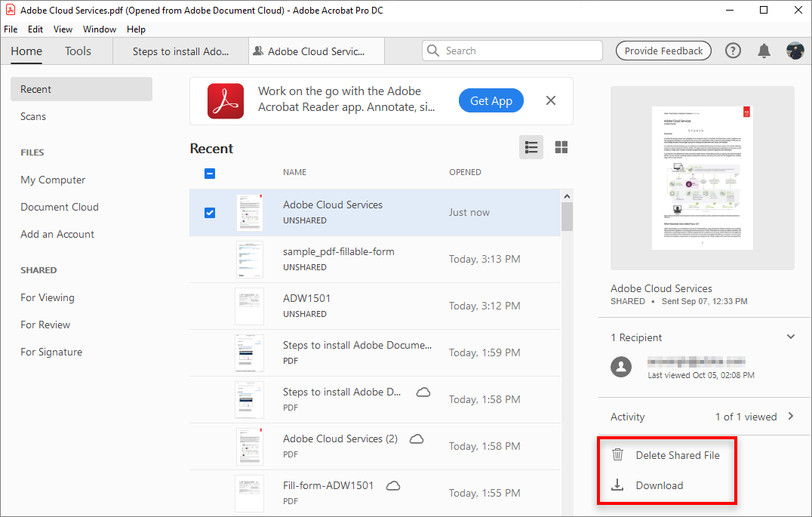Click the Delete Shared File trash icon

tap(617, 454)
